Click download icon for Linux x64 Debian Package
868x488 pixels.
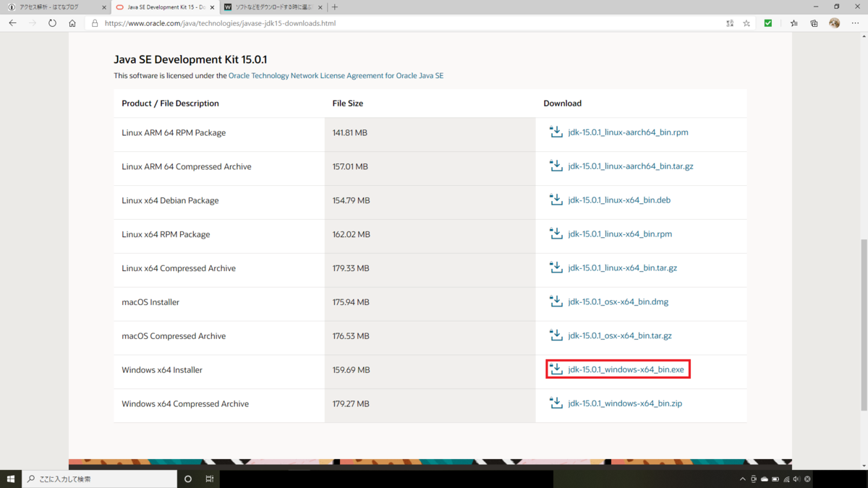556,200
